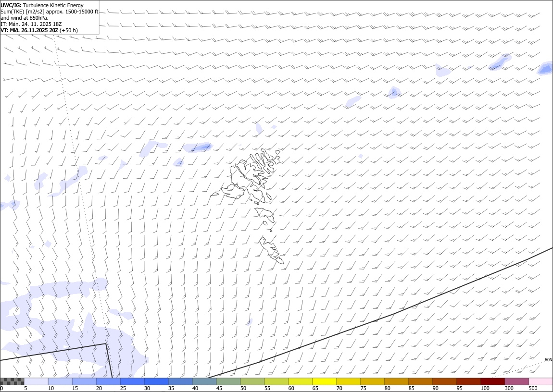Select the 55 to 60 yellow-green swatch
Viewport: 553px width, 392px height.
276,381
